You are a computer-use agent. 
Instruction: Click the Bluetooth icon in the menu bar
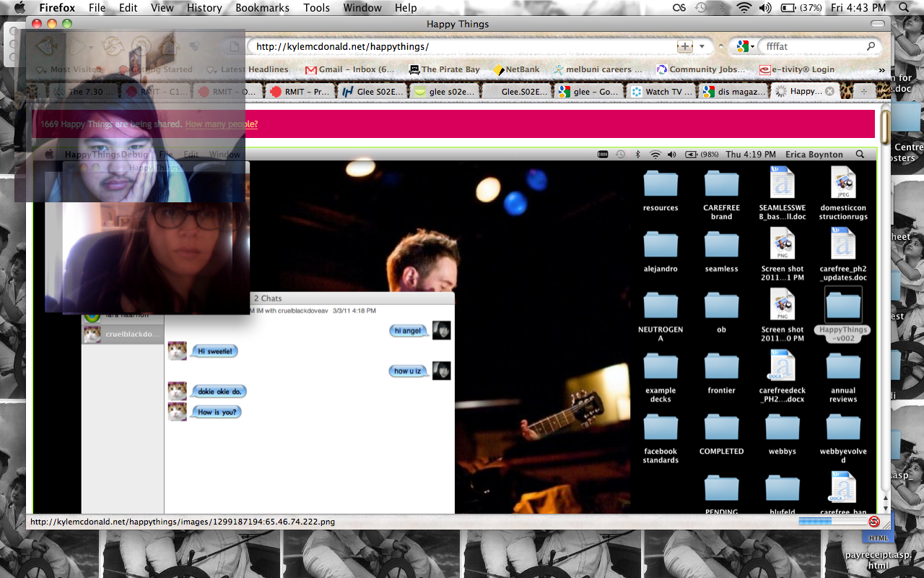(x=723, y=8)
